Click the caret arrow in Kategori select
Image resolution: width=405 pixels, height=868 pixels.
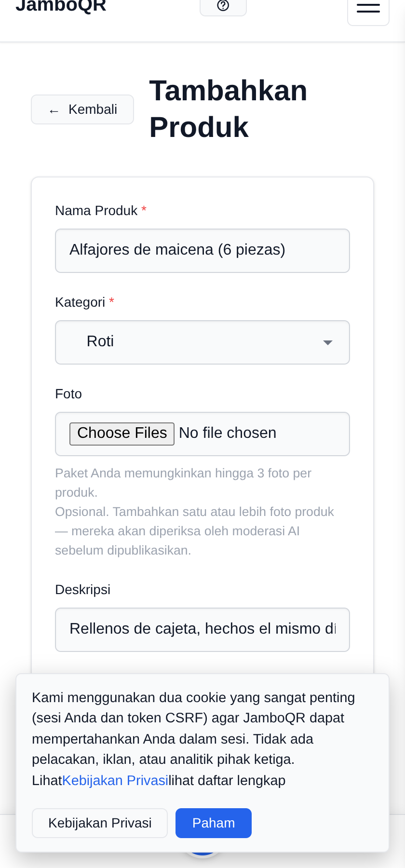[x=328, y=342]
